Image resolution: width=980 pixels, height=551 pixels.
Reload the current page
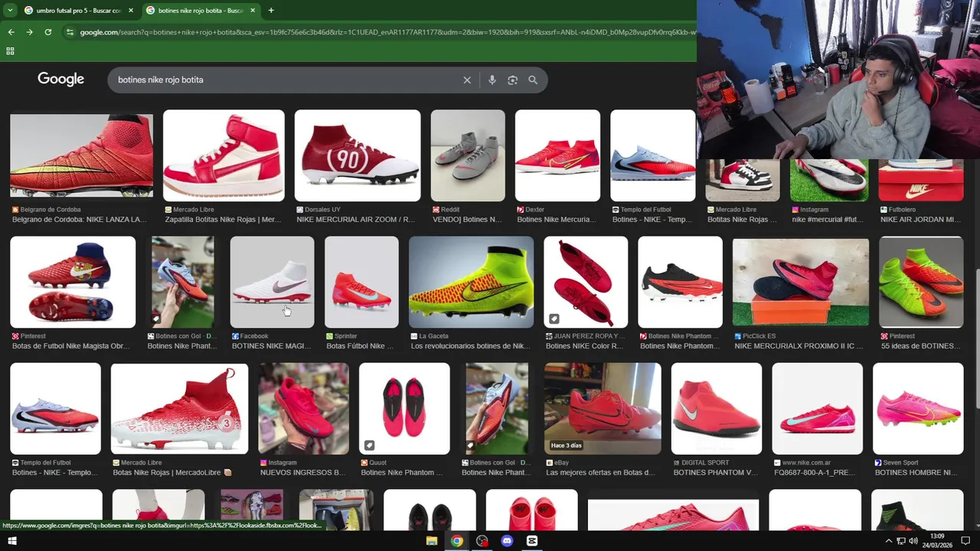[47, 32]
